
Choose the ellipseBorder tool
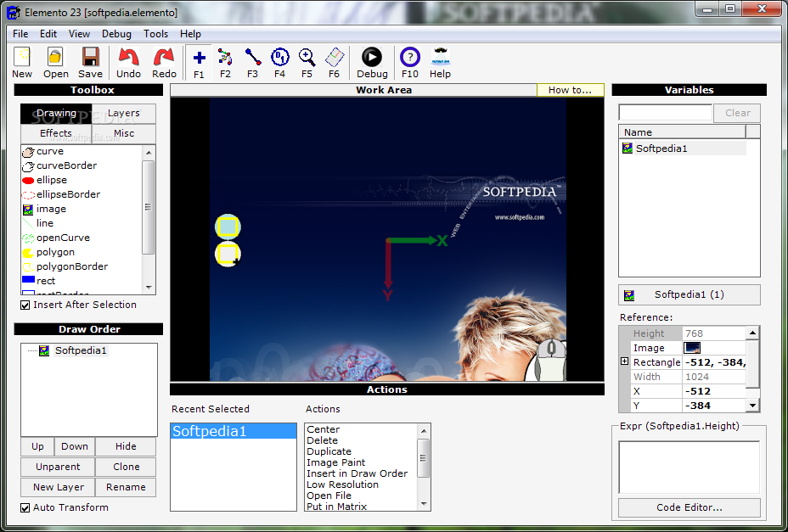(x=61, y=194)
